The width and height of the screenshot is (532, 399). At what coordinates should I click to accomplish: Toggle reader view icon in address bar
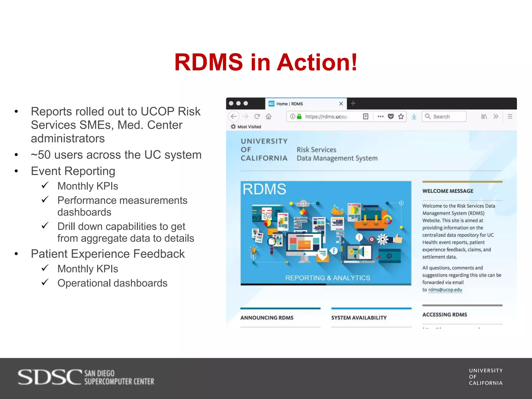pyautogui.click(x=365, y=116)
